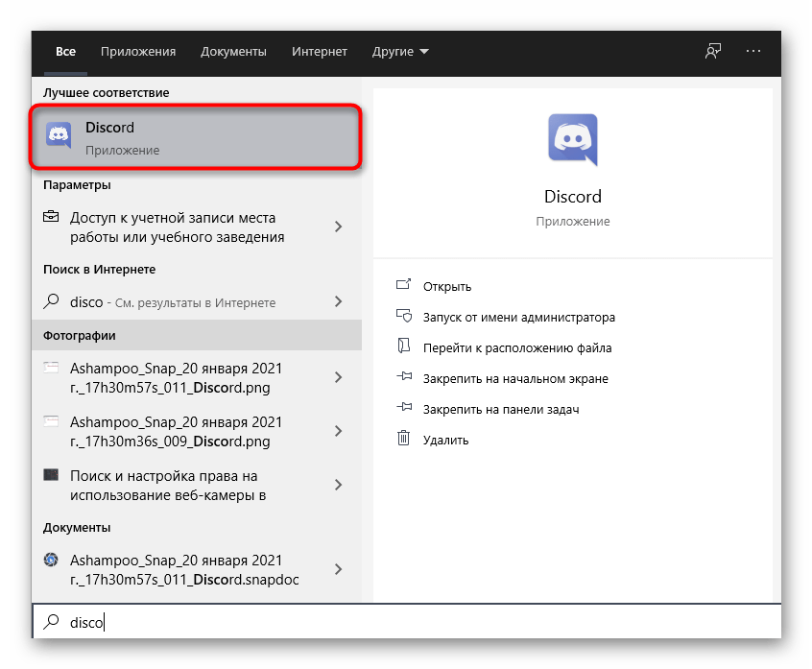The image size is (812, 669).
Task: Click Открыть to launch Discord
Action: [447, 286]
